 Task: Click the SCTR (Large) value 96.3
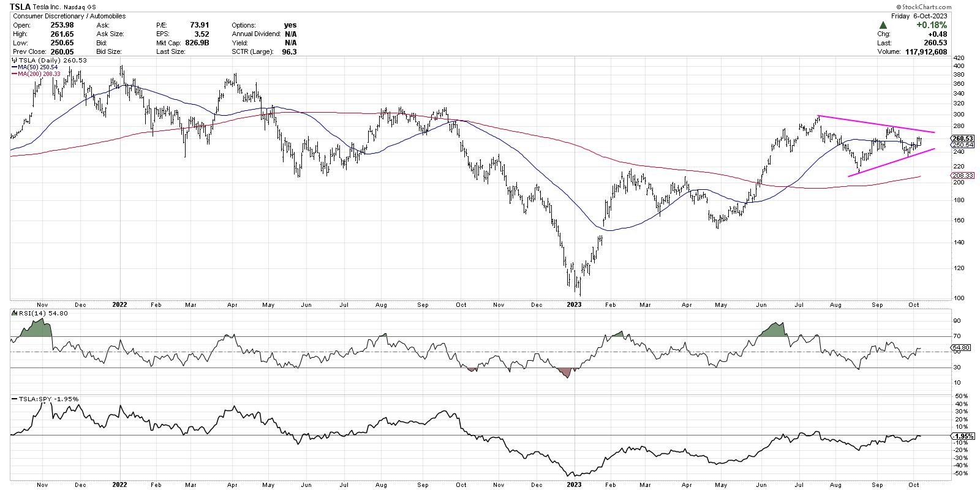(290, 52)
